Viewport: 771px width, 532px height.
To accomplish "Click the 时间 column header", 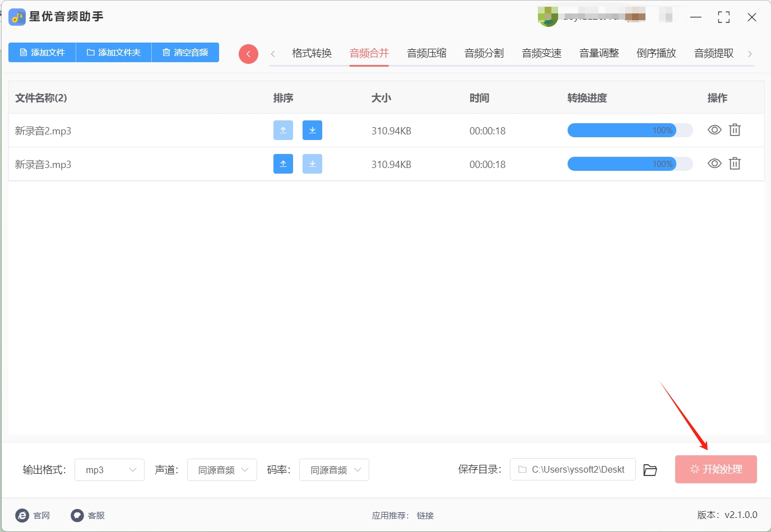I will [x=480, y=98].
